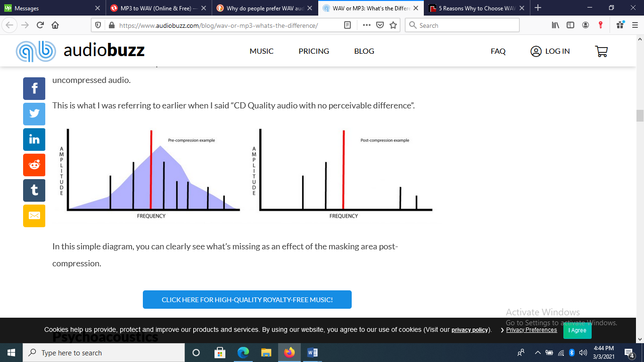Open PRICING page
Viewport: 644px width, 362px height.
(x=314, y=51)
